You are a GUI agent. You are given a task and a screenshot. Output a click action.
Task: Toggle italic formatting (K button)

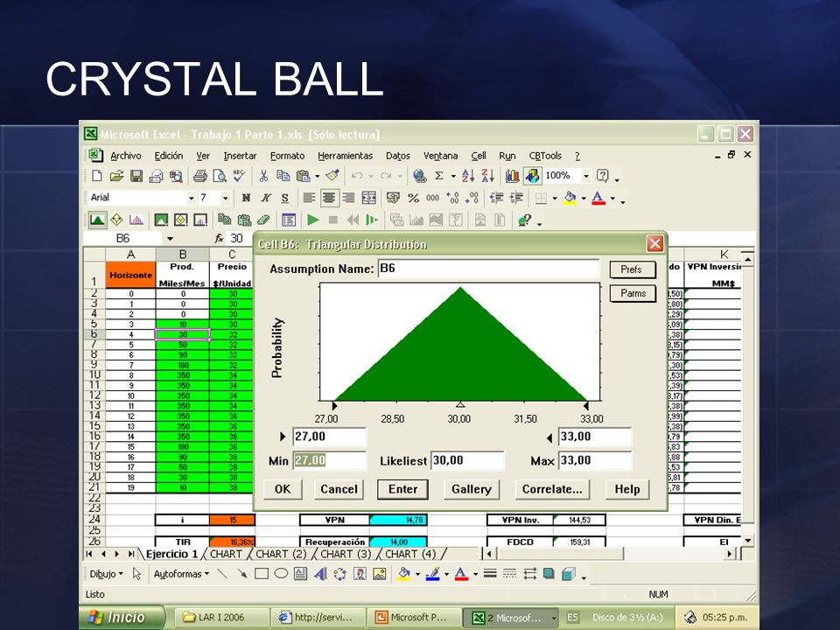pyautogui.click(x=266, y=198)
